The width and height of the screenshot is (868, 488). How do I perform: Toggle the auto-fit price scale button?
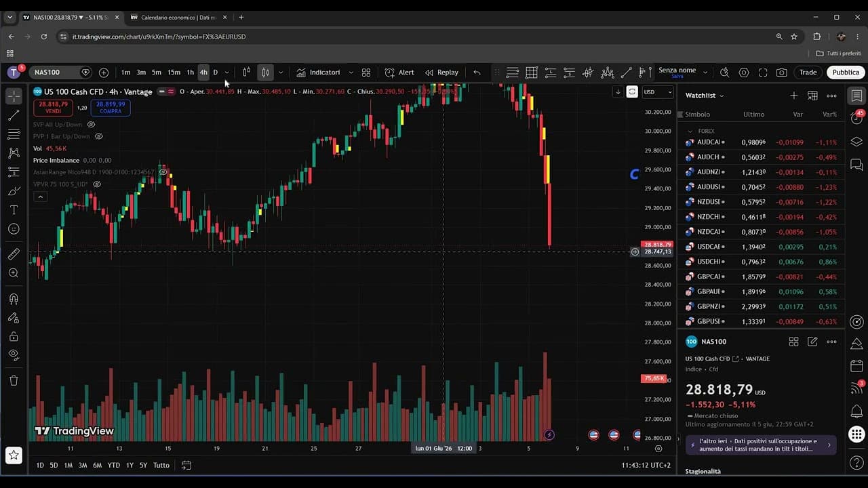(632, 91)
